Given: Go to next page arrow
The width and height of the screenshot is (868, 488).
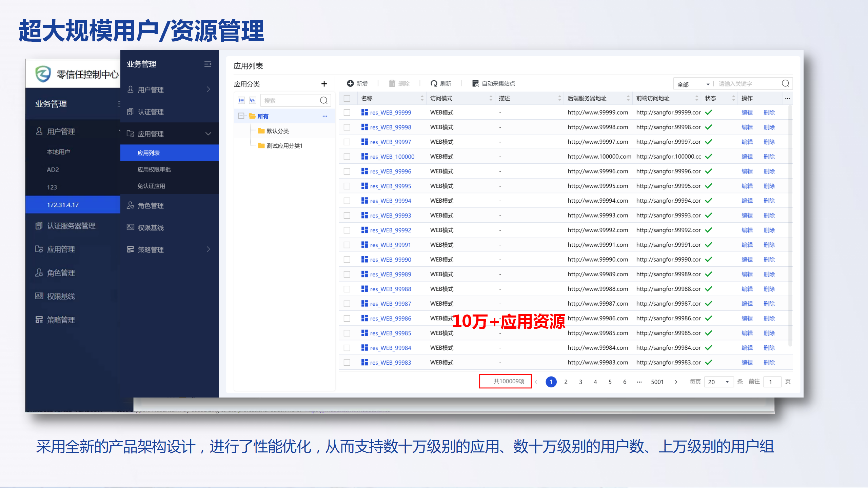Looking at the screenshot, I should coord(676,382).
